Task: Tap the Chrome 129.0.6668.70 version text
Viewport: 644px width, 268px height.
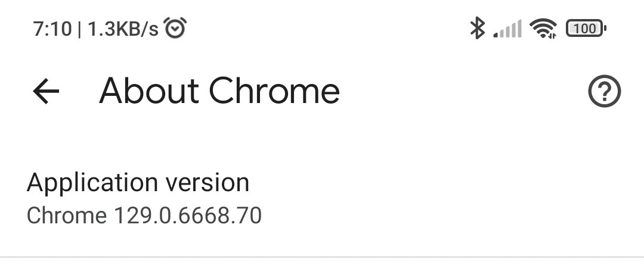Action: 144,215
